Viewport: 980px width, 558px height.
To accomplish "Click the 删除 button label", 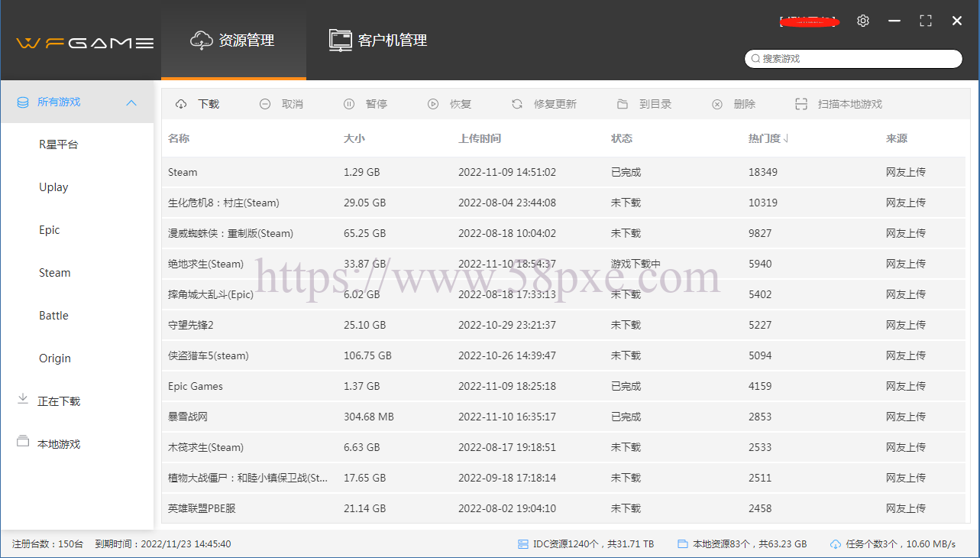I will (x=745, y=104).
